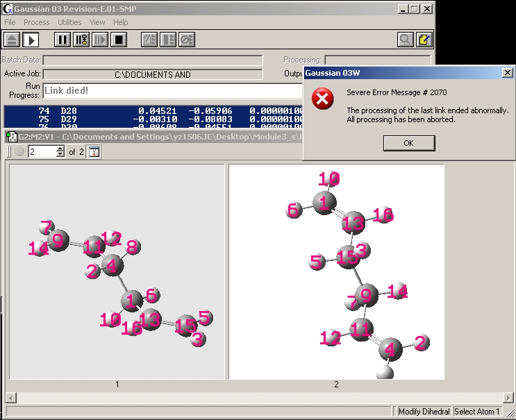Open the Process menu
516x420 pixels.
(37, 22)
